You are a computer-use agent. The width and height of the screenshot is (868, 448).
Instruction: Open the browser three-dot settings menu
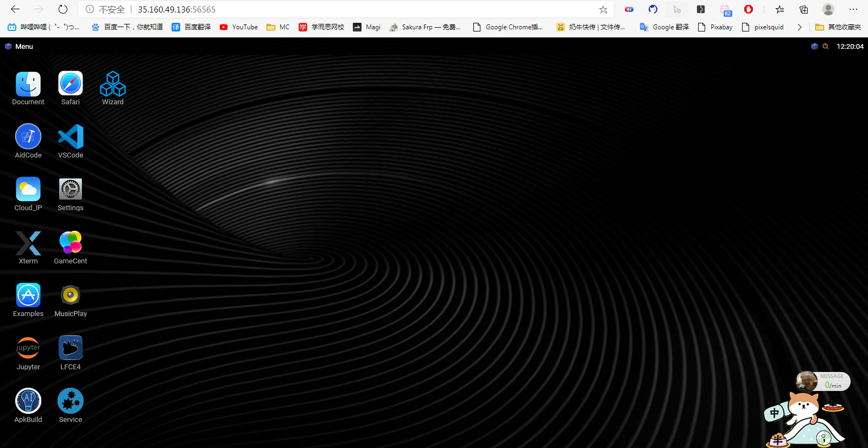point(853,9)
